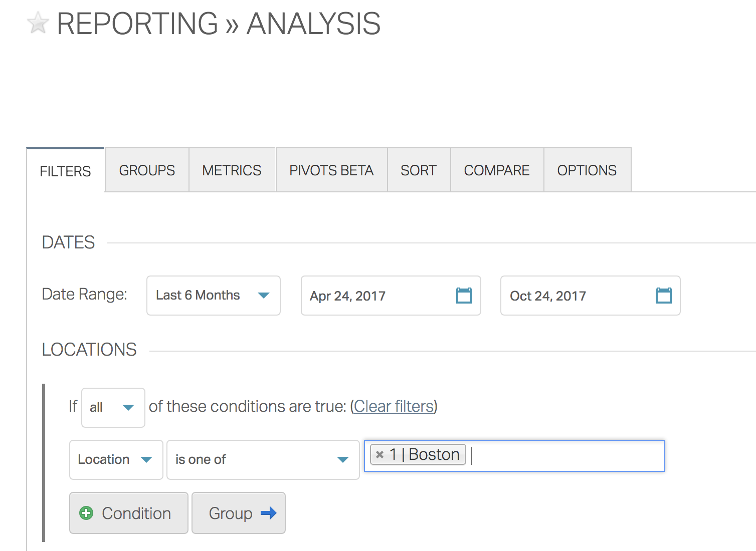Open calendar picker for Oct 24, 2017
The width and height of the screenshot is (756, 551).
point(663,296)
